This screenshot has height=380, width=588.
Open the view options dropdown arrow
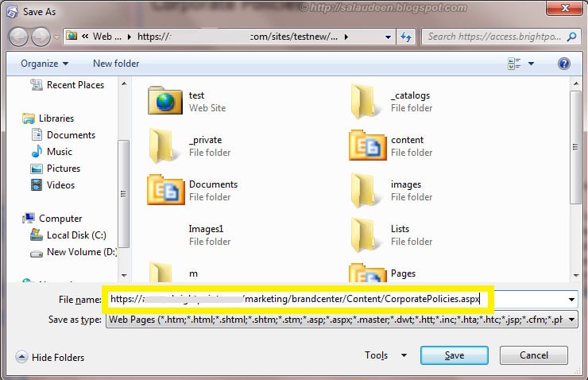(x=531, y=64)
